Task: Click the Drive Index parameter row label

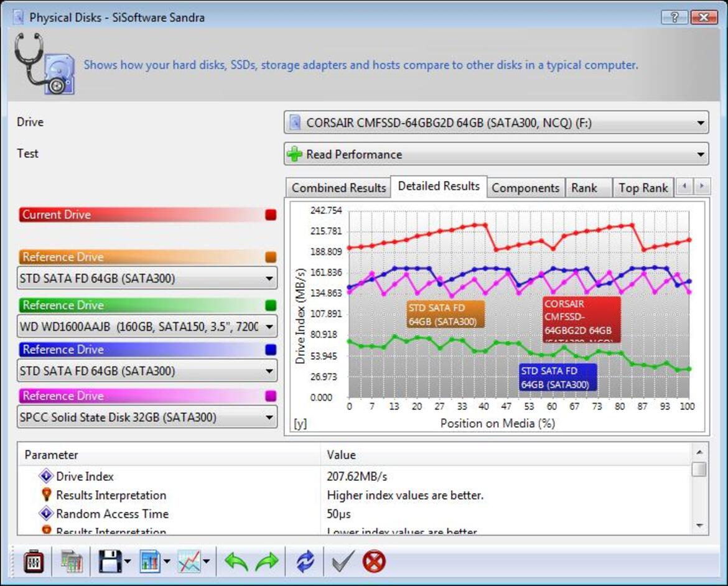Action: [85, 477]
